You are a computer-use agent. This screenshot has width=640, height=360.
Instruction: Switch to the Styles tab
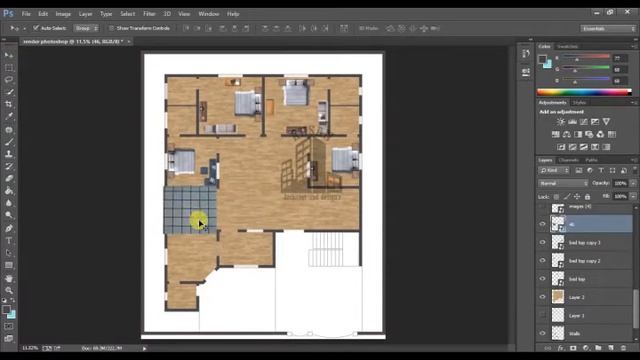(x=579, y=102)
